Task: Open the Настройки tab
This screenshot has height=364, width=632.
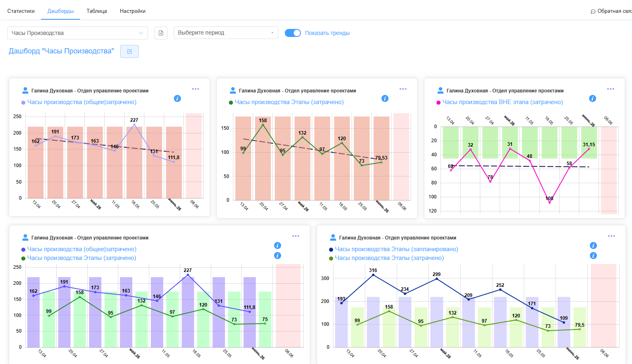Action: (x=133, y=11)
